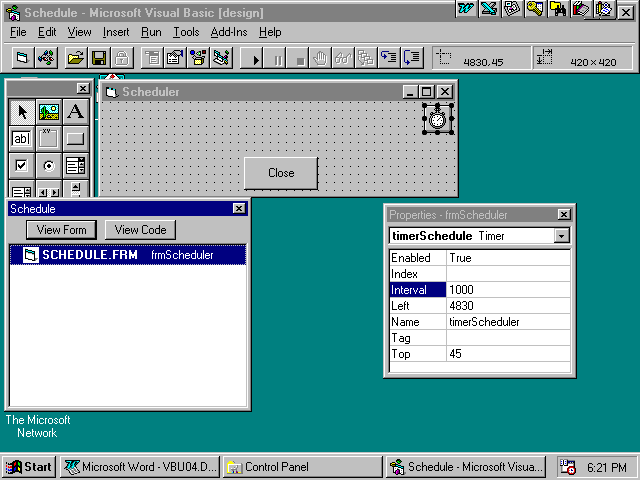Click the Close button on Scheduler form
The height and width of the screenshot is (480, 640).
[281, 173]
